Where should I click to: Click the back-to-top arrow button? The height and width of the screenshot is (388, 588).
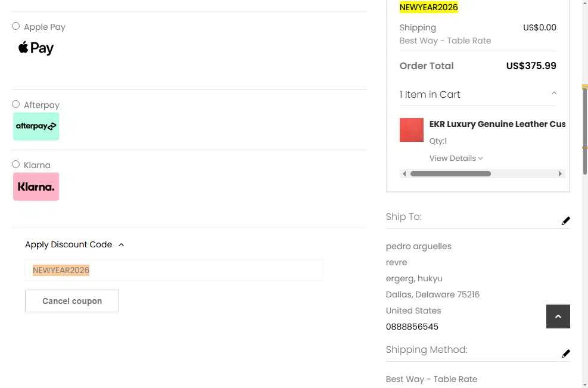click(x=558, y=316)
